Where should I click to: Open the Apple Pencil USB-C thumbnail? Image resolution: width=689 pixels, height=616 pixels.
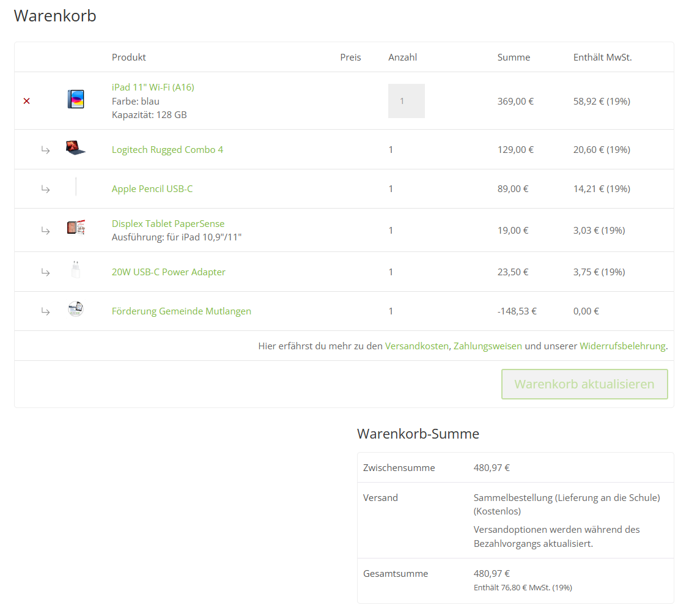coord(76,187)
